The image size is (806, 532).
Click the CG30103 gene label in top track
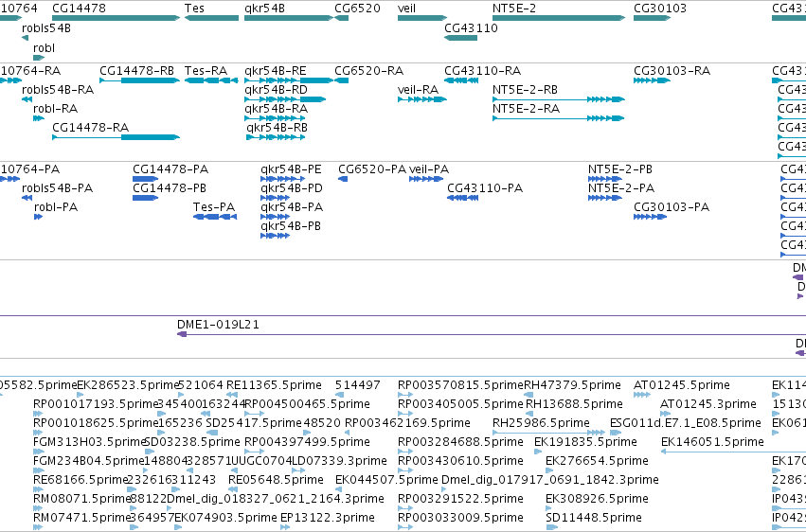coord(660,9)
